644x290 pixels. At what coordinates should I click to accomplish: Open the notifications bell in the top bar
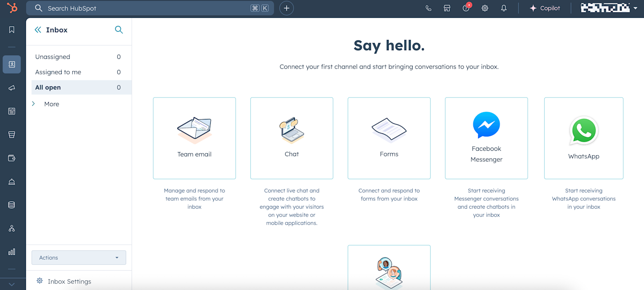504,8
